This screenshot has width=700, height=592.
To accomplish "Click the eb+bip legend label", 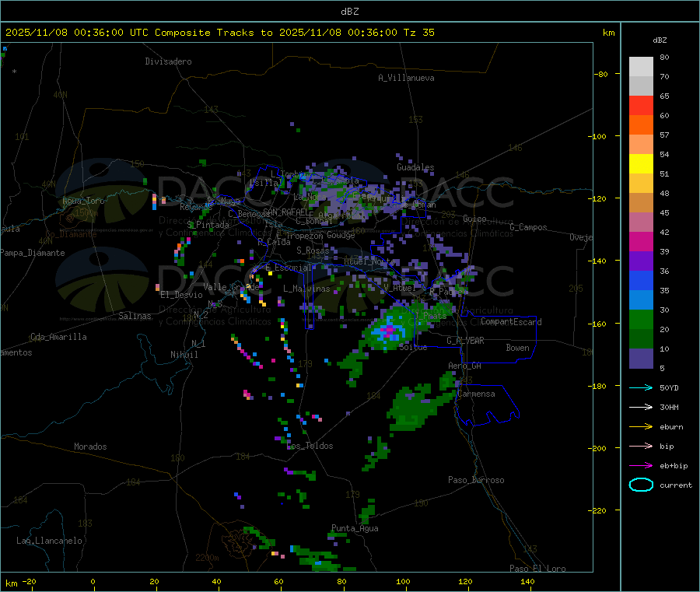I will point(674,466).
